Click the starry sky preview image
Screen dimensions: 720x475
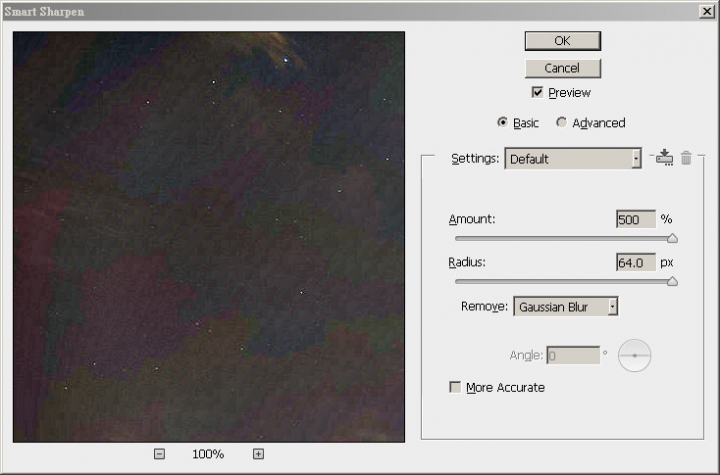(x=209, y=237)
